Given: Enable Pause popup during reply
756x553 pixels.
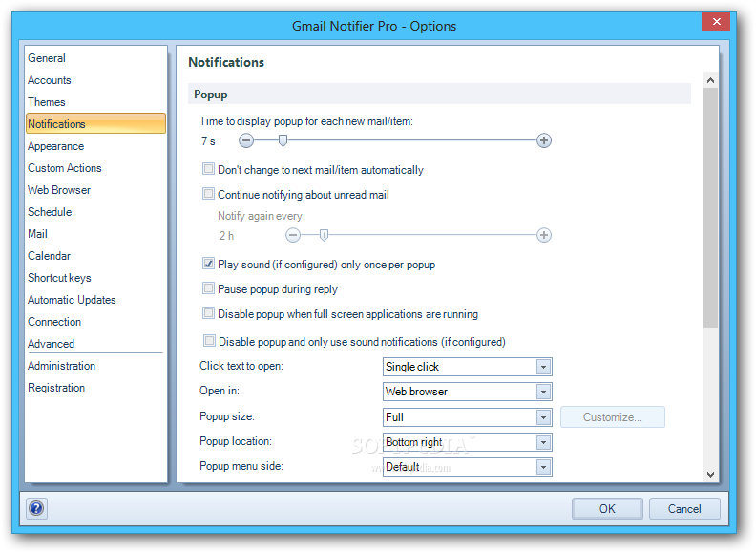Looking at the screenshot, I should point(208,288).
